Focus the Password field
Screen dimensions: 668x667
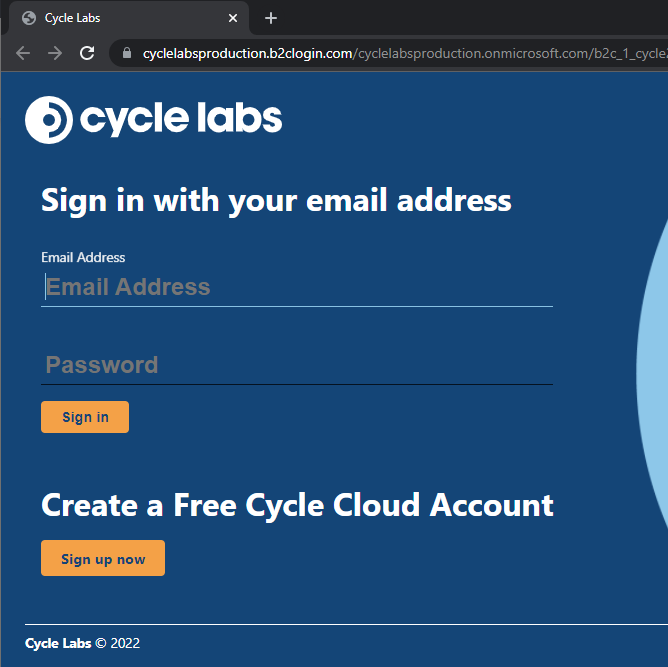click(x=297, y=365)
